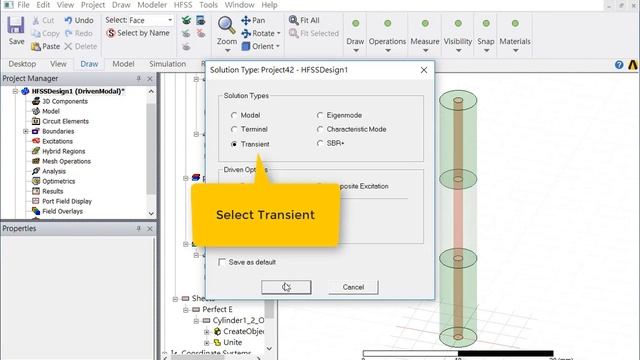
Task: Select the Transient solution type radio
Action: (234, 144)
